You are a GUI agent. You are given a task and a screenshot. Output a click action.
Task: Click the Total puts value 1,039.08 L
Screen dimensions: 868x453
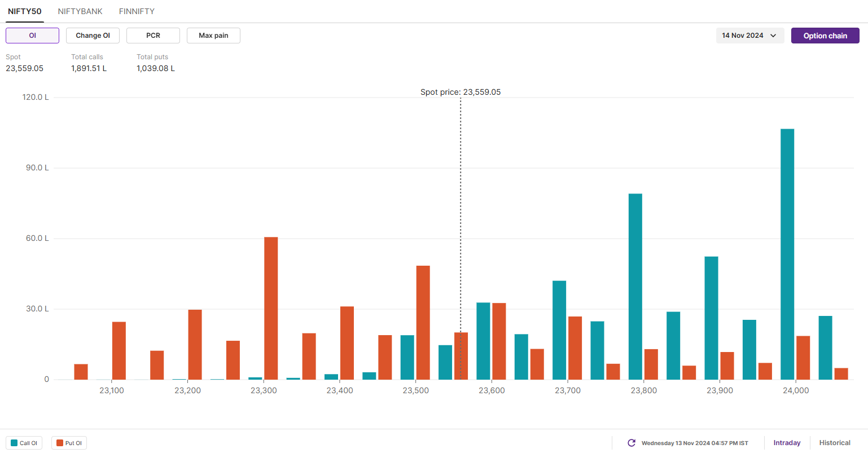coord(156,68)
